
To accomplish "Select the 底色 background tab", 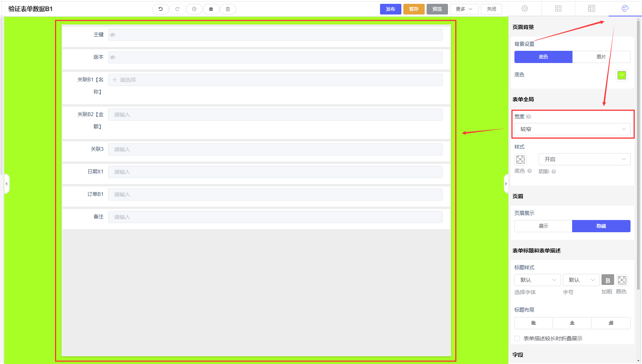I will pos(543,57).
